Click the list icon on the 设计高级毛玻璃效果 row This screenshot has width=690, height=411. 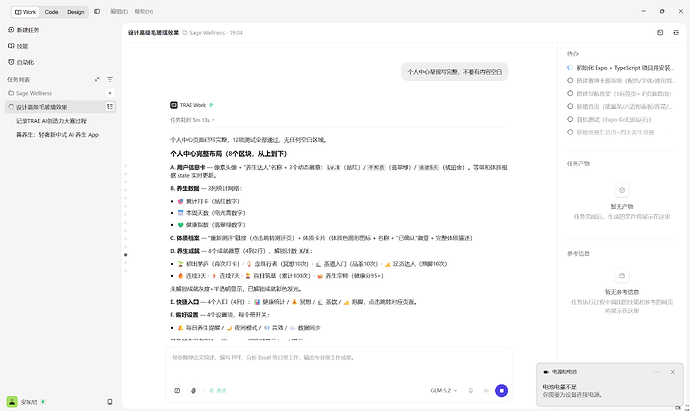point(110,106)
